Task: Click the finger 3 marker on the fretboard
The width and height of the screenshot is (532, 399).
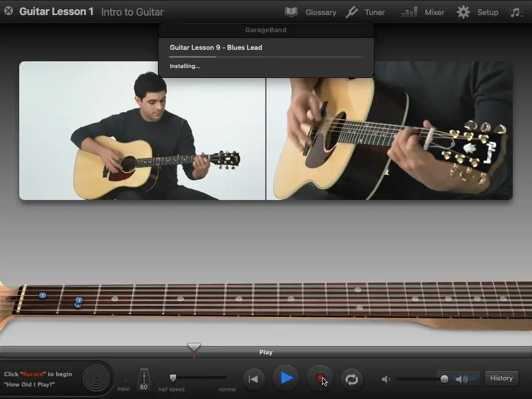Action: [79, 300]
